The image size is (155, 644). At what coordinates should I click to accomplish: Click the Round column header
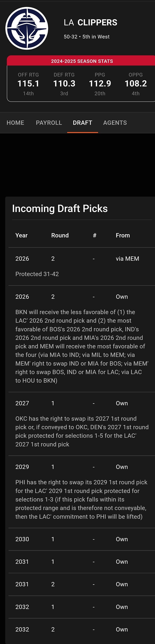[x=60, y=235]
